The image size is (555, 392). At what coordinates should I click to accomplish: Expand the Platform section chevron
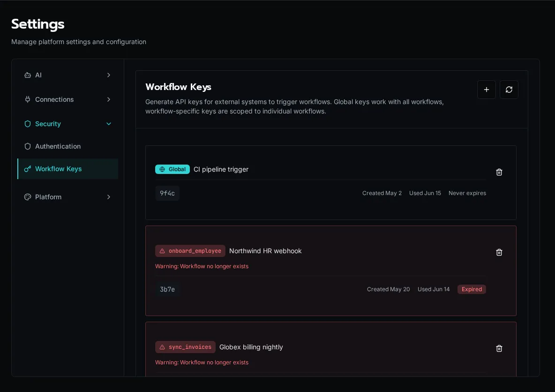pyautogui.click(x=109, y=197)
